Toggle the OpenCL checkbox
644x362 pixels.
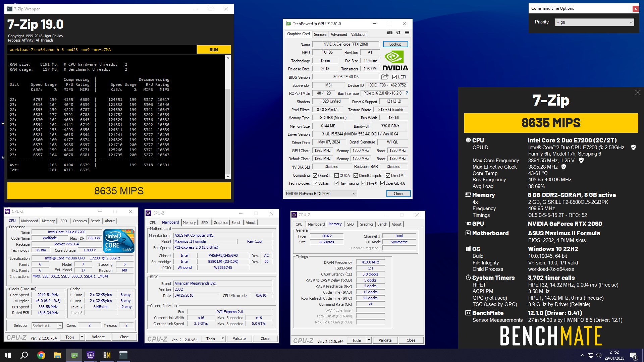(315, 176)
